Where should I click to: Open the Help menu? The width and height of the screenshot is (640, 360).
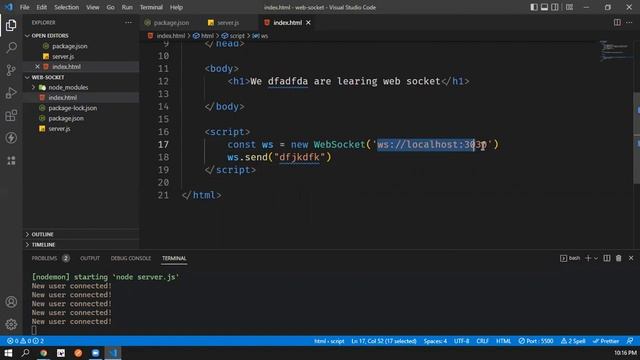point(176,7)
